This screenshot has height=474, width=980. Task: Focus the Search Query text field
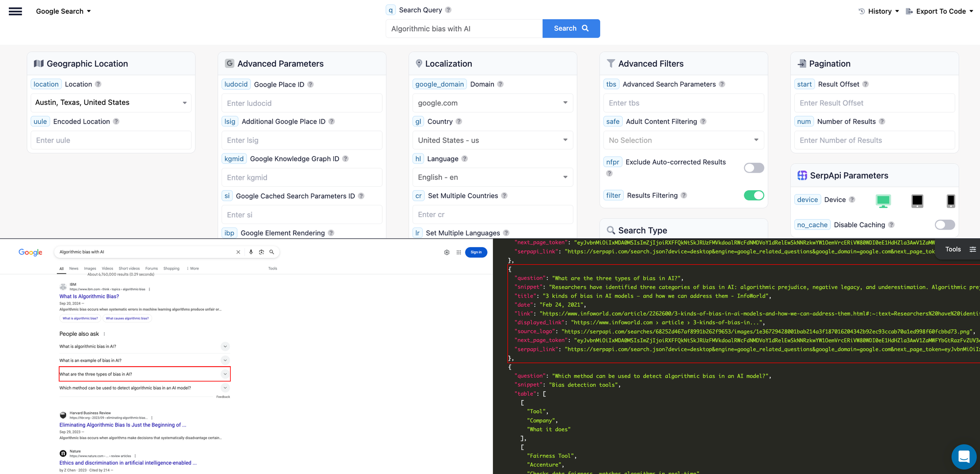[x=464, y=28]
